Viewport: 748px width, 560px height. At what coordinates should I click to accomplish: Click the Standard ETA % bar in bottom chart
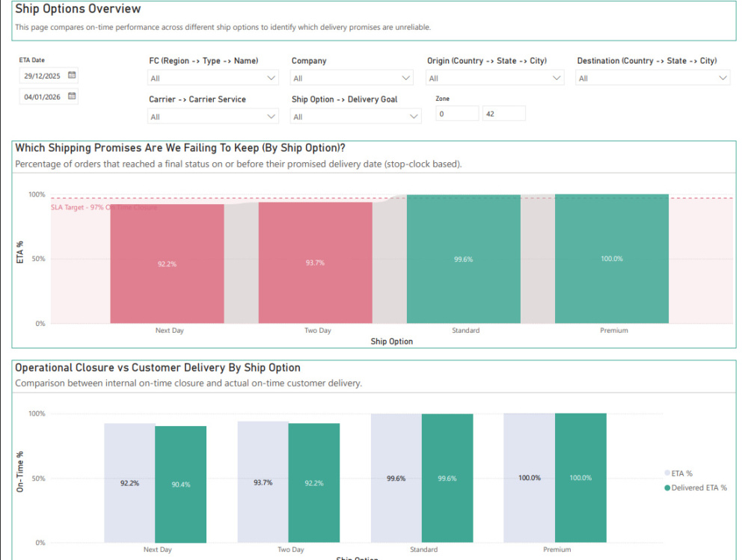396,478
